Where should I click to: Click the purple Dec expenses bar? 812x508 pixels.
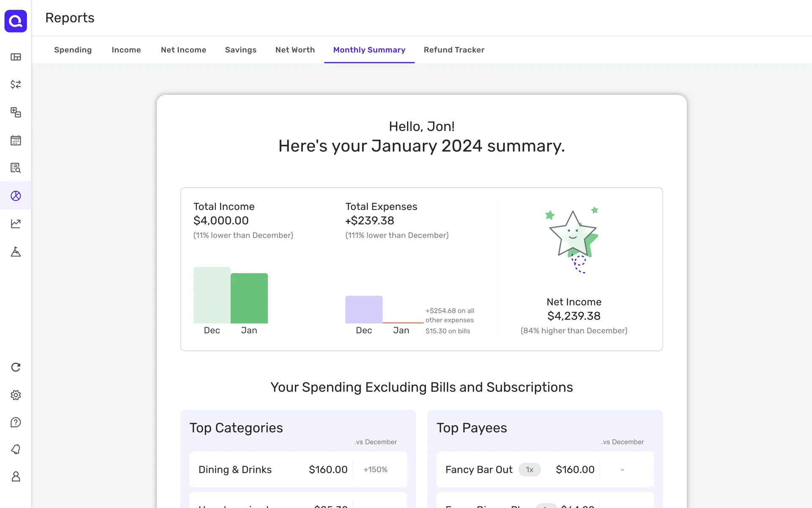[x=364, y=309]
